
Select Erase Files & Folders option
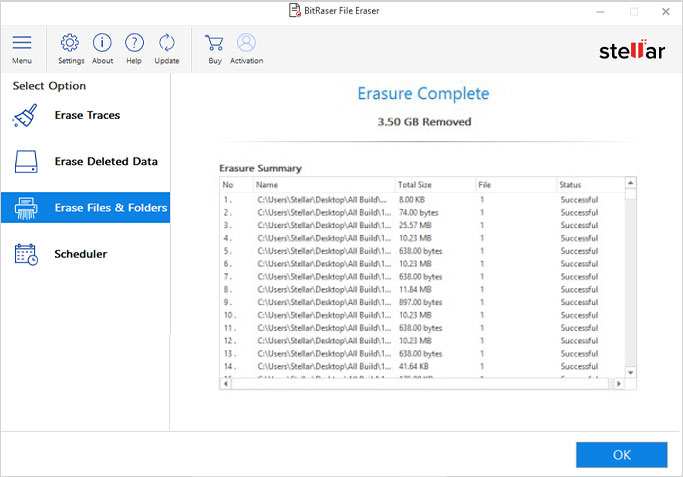(x=85, y=208)
